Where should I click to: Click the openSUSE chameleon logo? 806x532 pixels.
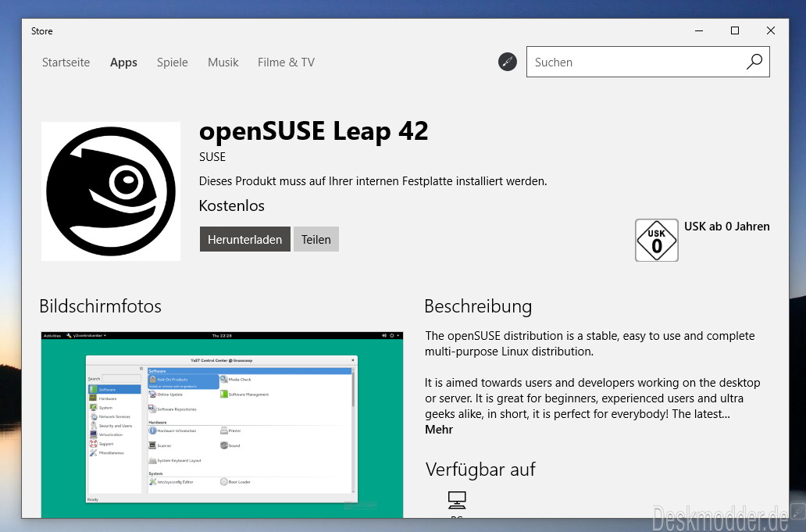(111, 191)
